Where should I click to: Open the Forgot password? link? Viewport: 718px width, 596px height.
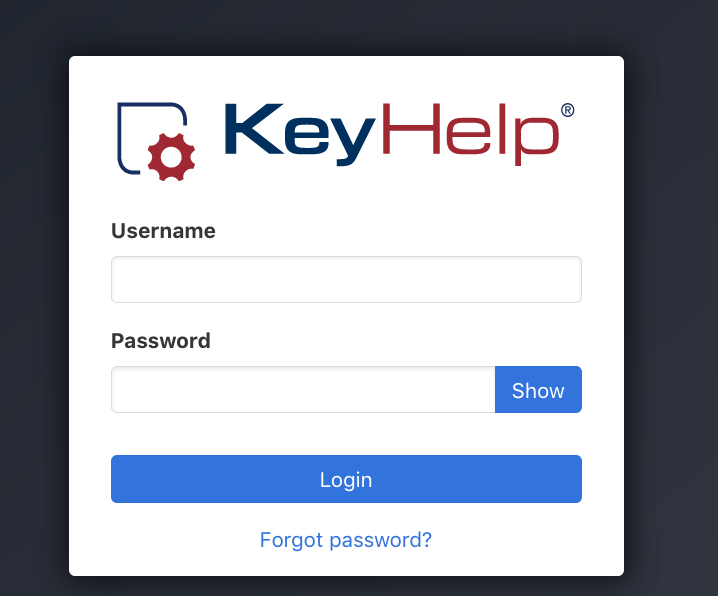click(346, 540)
